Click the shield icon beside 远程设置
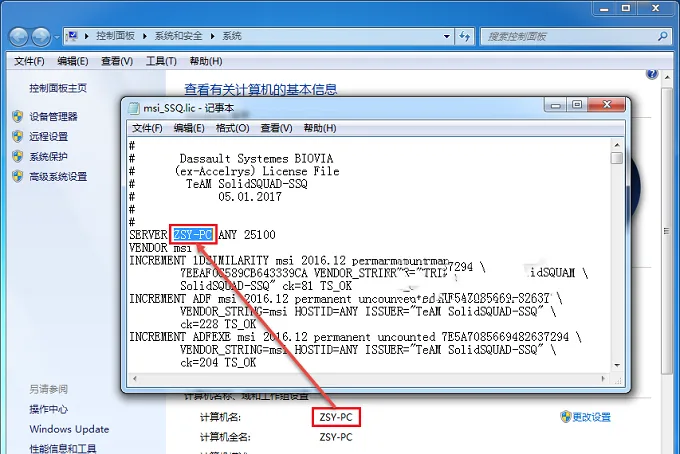Screen dimensions: 680x454 (x=18, y=136)
